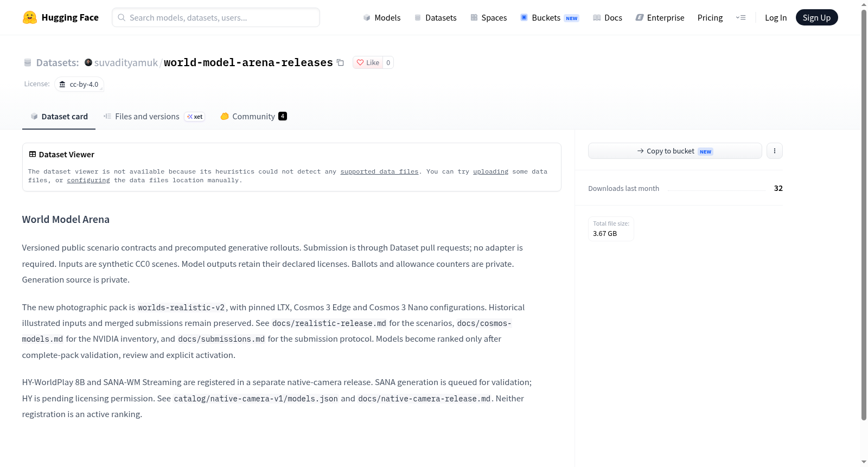Click the Copy to bucket button
This screenshot has width=868, height=467.
coord(675,151)
